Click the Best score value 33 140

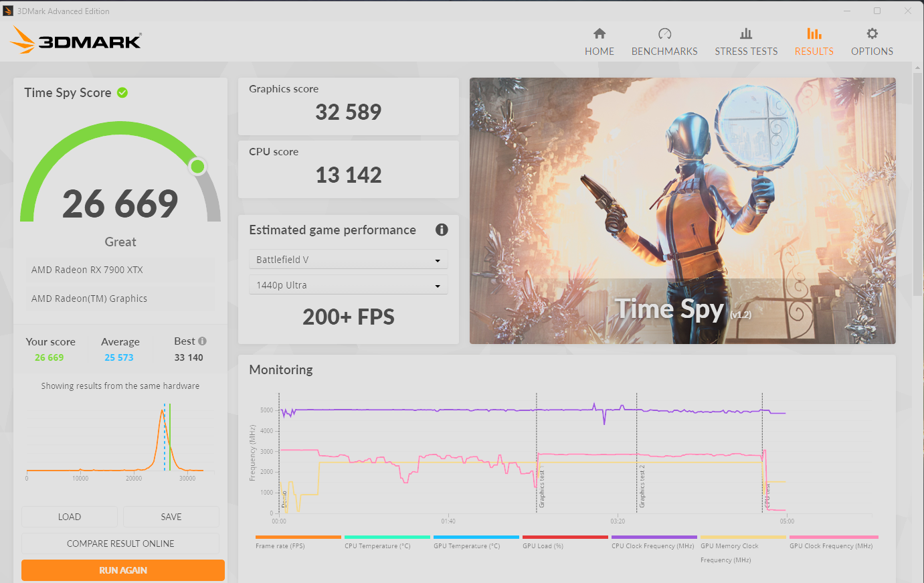(189, 357)
